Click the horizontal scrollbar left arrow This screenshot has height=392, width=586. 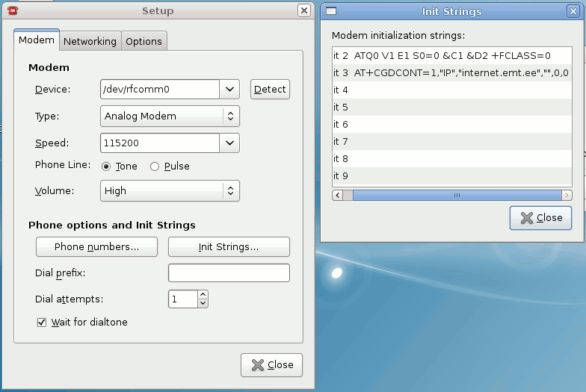coord(338,196)
